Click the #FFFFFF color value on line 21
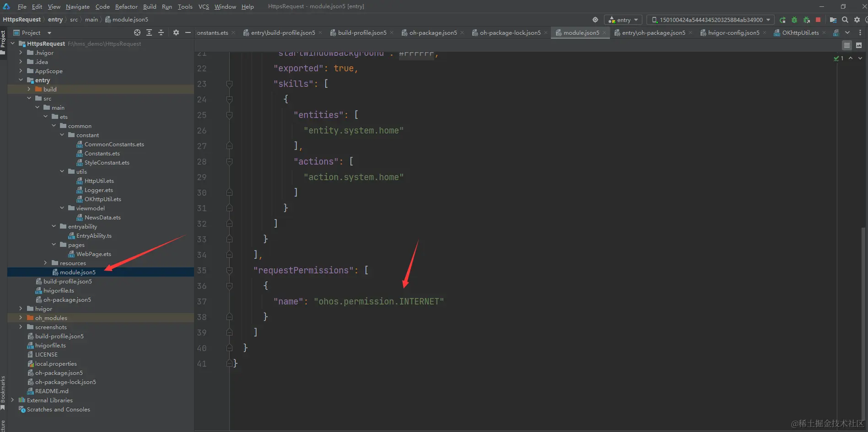868x432 pixels. [416, 53]
